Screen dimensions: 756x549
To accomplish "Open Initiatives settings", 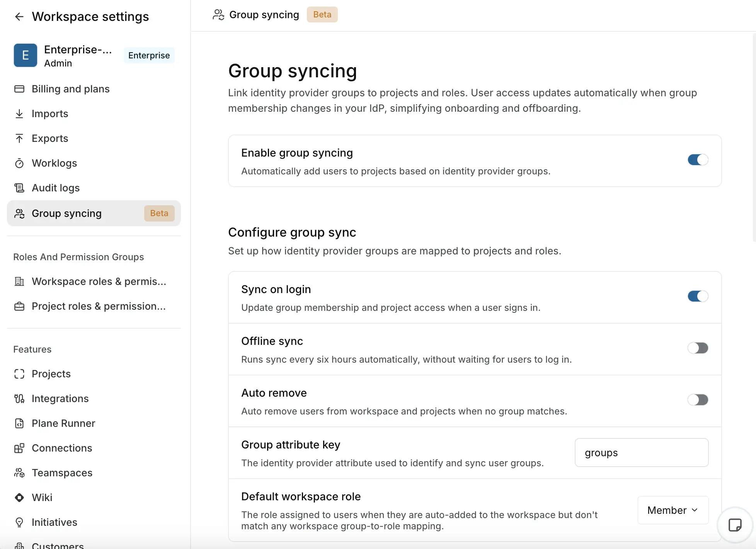I will click(94, 522).
